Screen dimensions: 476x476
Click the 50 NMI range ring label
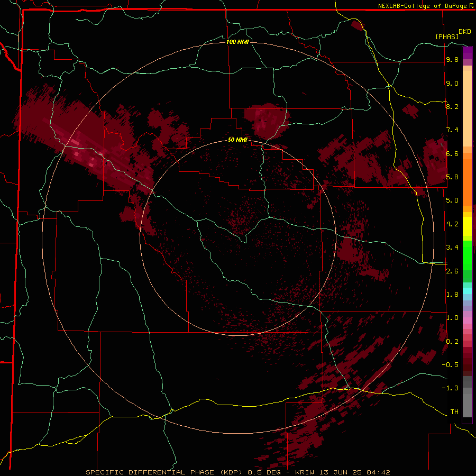point(237,140)
